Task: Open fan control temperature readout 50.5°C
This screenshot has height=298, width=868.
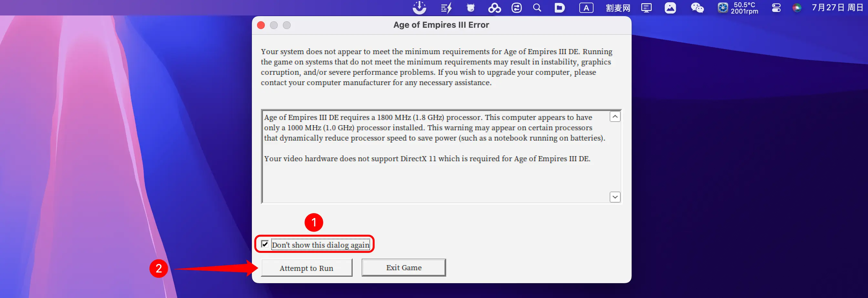Action: [x=738, y=8]
